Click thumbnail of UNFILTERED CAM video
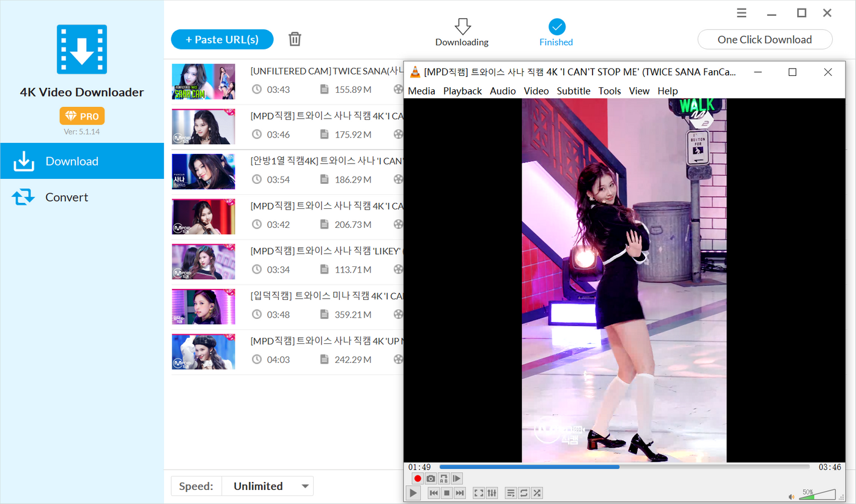856x504 pixels. [x=204, y=82]
